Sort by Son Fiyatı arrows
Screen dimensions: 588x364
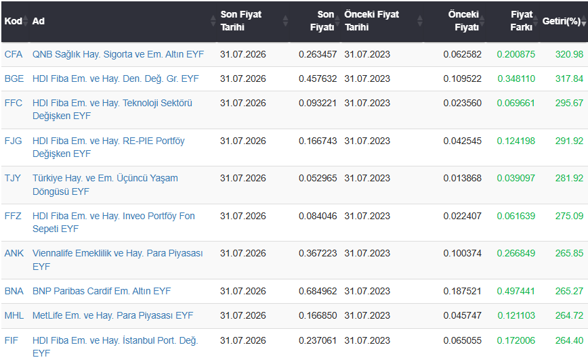[337, 21]
